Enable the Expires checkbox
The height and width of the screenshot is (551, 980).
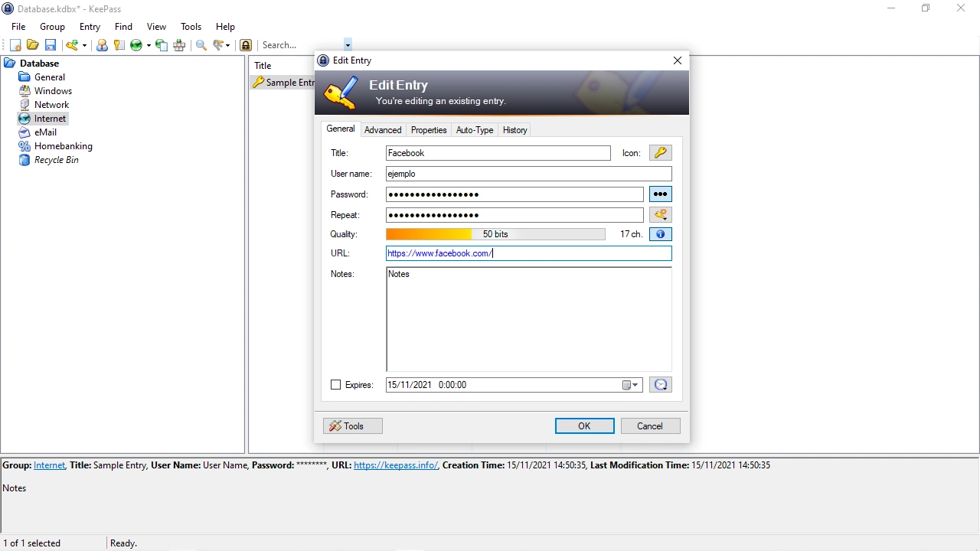(335, 385)
